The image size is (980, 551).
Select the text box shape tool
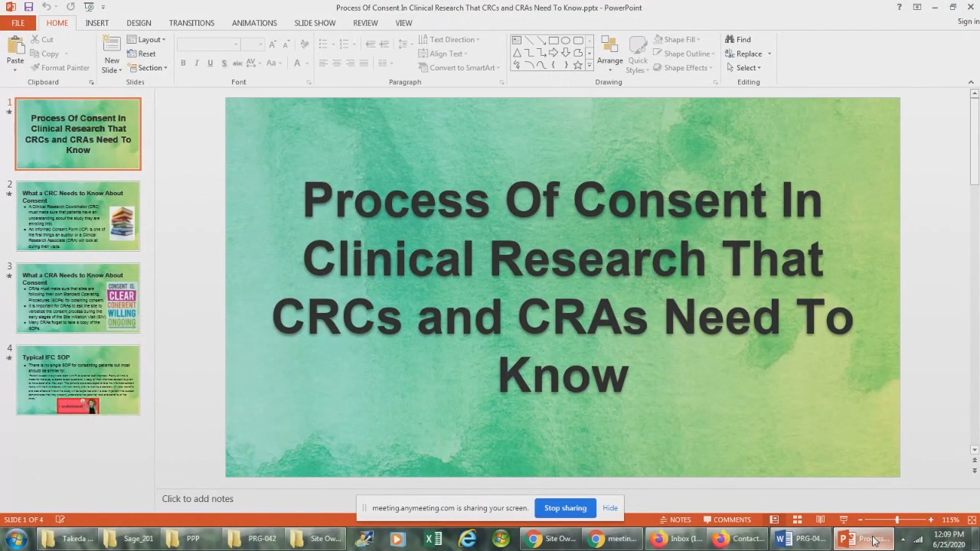click(x=517, y=41)
